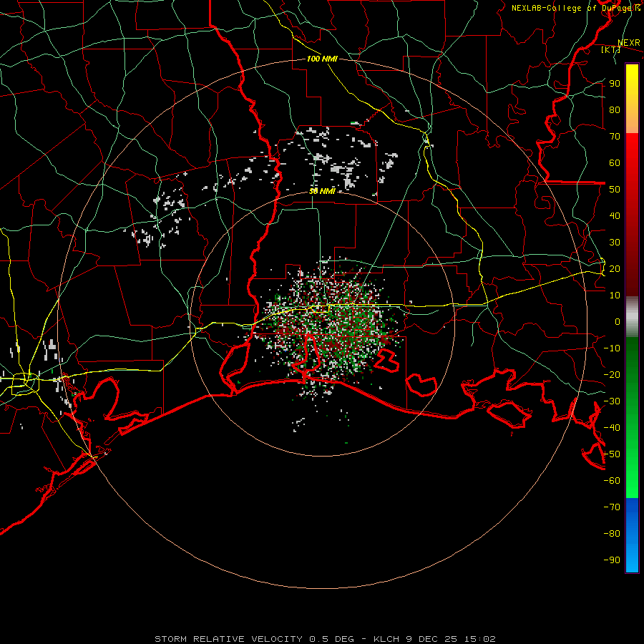Image resolution: width=644 pixels, height=644 pixels.
Task: Click the 50 value on the velocity scale
Action: coord(615,190)
